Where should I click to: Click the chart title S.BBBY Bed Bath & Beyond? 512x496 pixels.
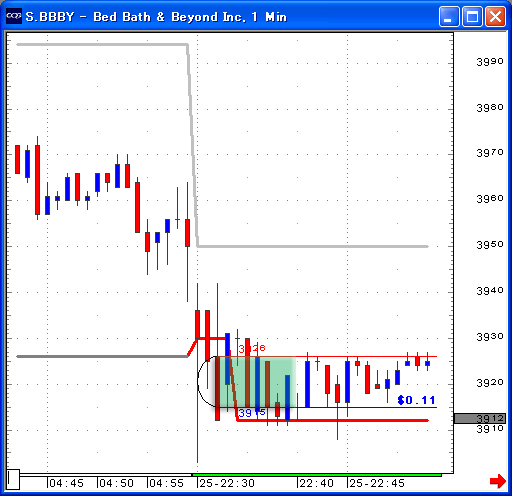coord(156,16)
